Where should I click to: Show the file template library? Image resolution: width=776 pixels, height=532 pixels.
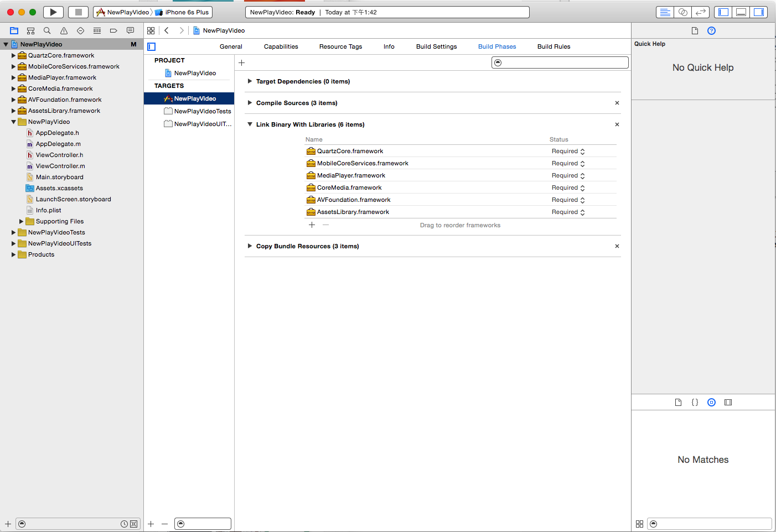678,403
